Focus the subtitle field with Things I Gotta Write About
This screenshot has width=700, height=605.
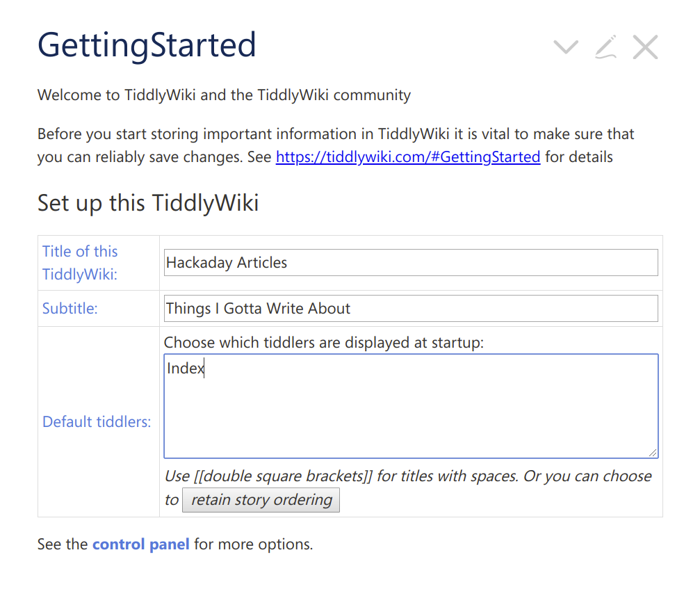(410, 309)
